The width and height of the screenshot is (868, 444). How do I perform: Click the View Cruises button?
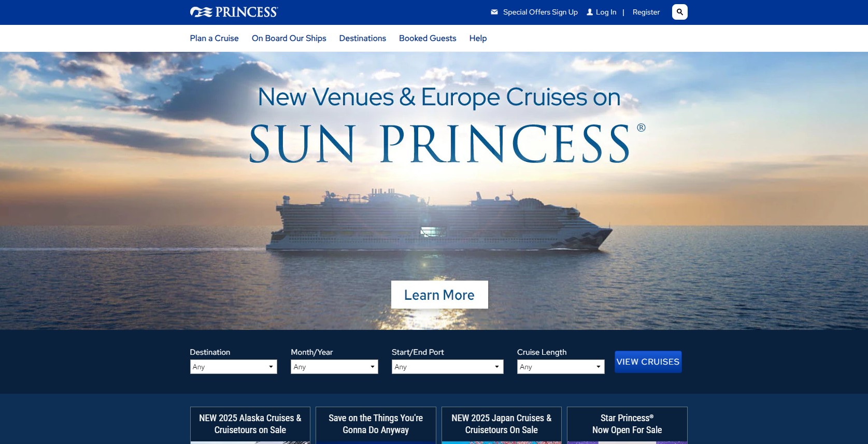[x=648, y=362]
